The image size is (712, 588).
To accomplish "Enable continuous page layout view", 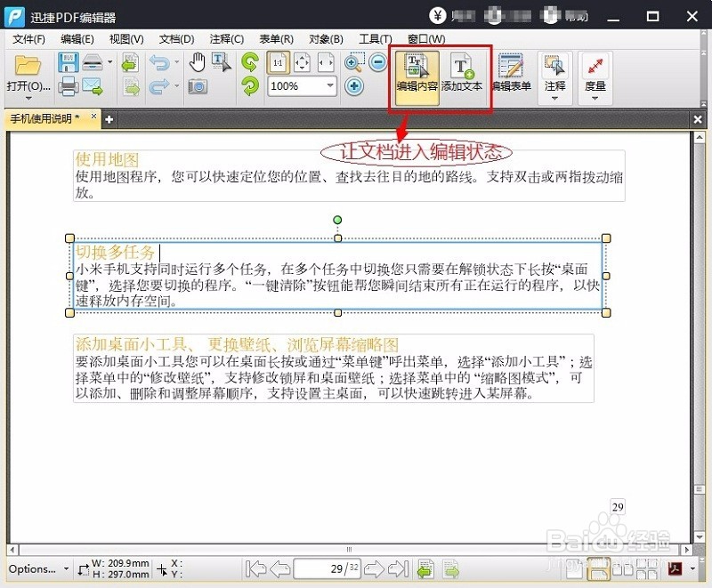I will point(598,568).
